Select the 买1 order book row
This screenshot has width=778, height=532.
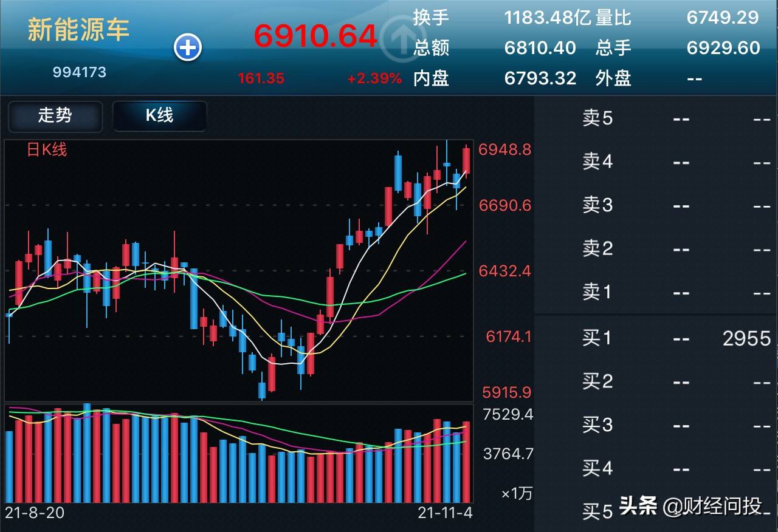click(656, 338)
